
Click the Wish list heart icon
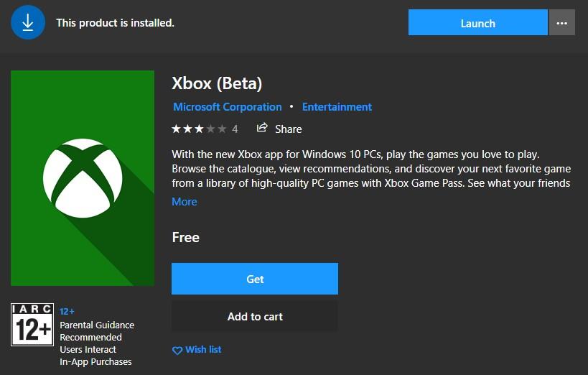177,350
